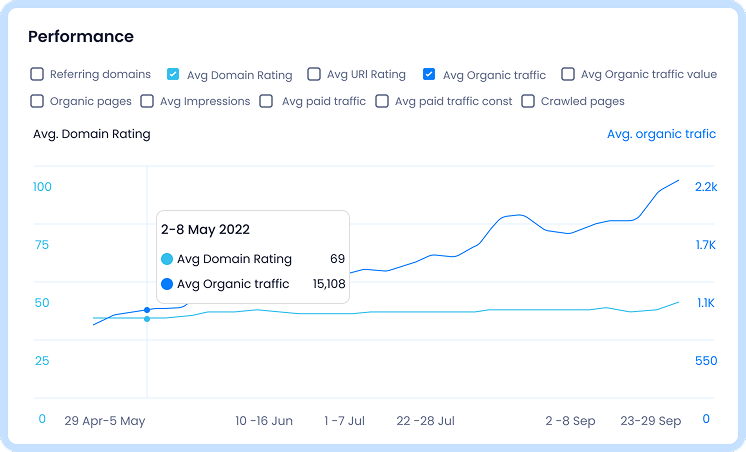Tick the Avg Organic traffic value checkbox
The width and height of the screenshot is (746, 452).
click(568, 74)
